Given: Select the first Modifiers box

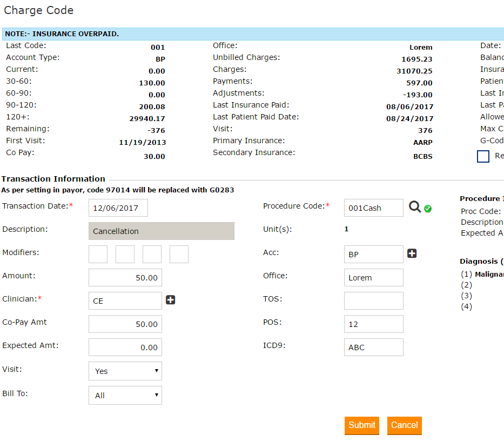Looking at the screenshot, I should tap(98, 254).
